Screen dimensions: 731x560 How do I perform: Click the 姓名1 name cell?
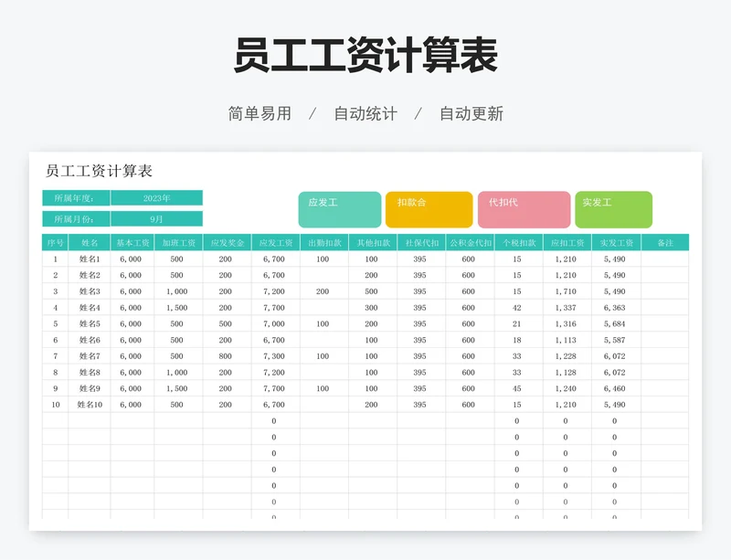coord(90,259)
